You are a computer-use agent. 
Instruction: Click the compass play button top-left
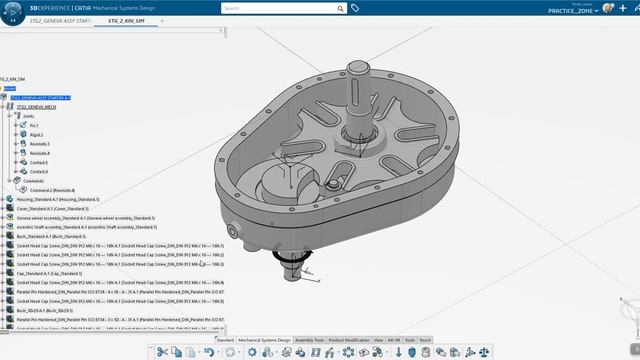point(13,13)
